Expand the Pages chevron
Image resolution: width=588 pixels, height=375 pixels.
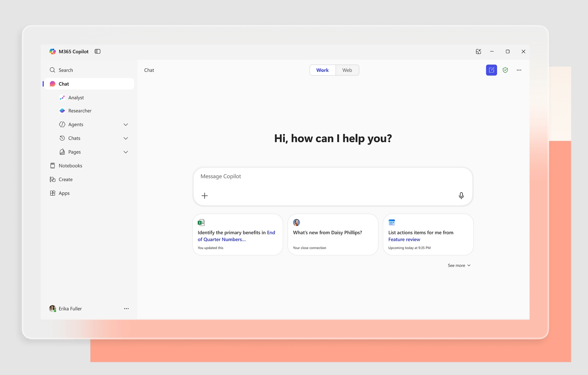pos(126,152)
